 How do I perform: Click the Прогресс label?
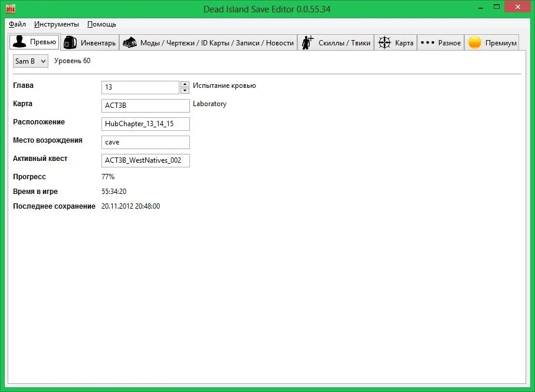pyautogui.click(x=29, y=177)
